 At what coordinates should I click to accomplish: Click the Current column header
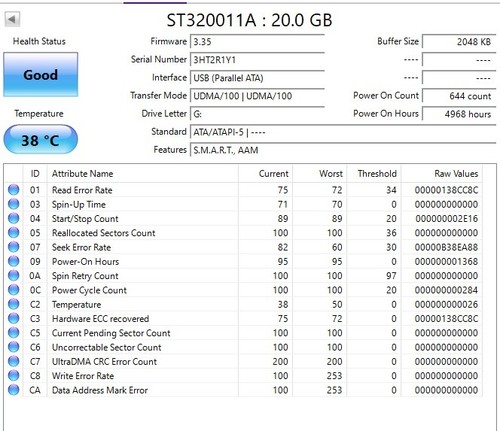[x=265, y=173]
